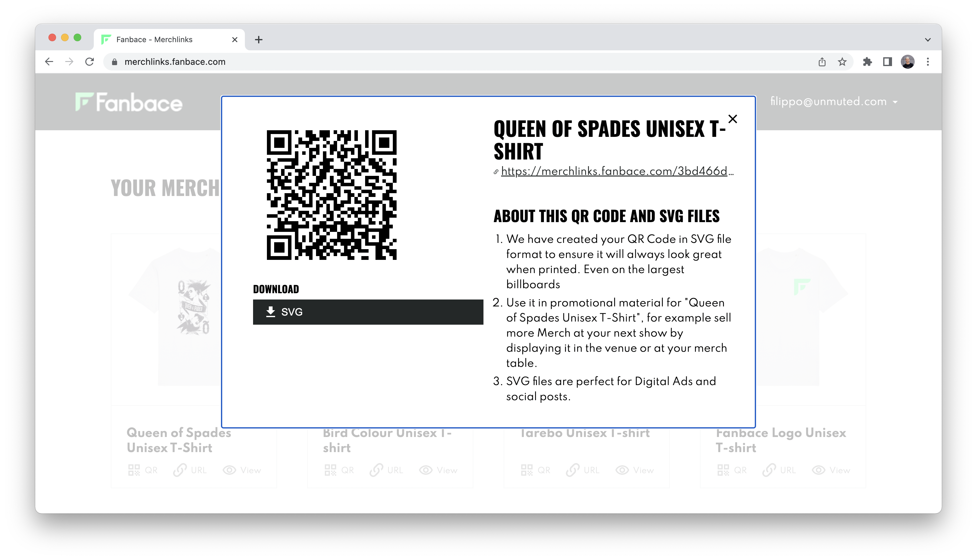
Task: Click the Tarebo Unisex T-shirt card title
Action: click(585, 433)
